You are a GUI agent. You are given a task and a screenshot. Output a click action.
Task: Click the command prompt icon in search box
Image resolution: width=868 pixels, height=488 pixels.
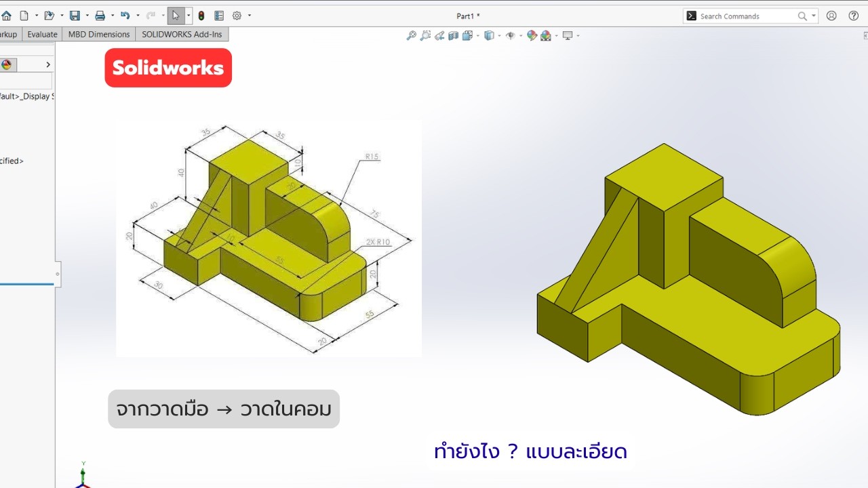[x=691, y=16]
